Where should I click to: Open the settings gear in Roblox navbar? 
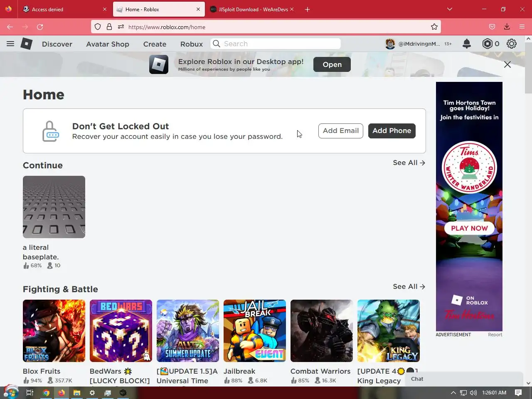click(512, 44)
